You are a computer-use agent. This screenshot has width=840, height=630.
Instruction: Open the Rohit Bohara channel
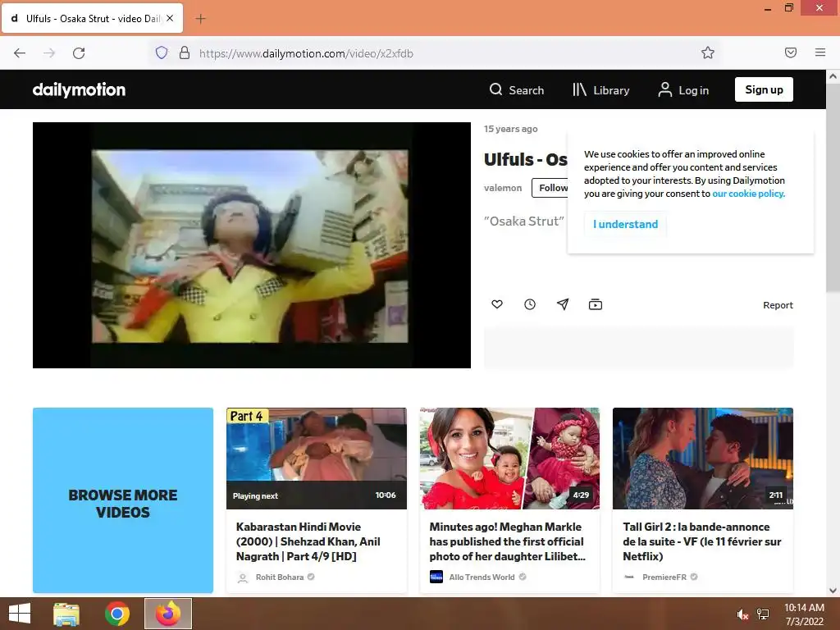point(279,577)
